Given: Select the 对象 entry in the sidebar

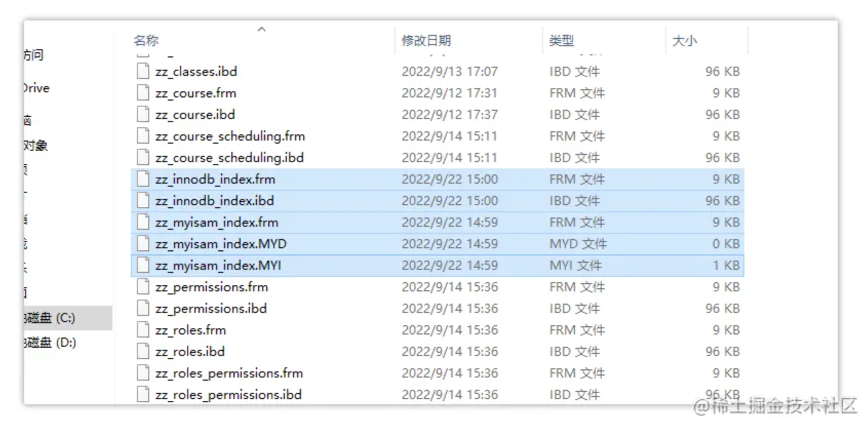Looking at the screenshot, I should [x=35, y=146].
